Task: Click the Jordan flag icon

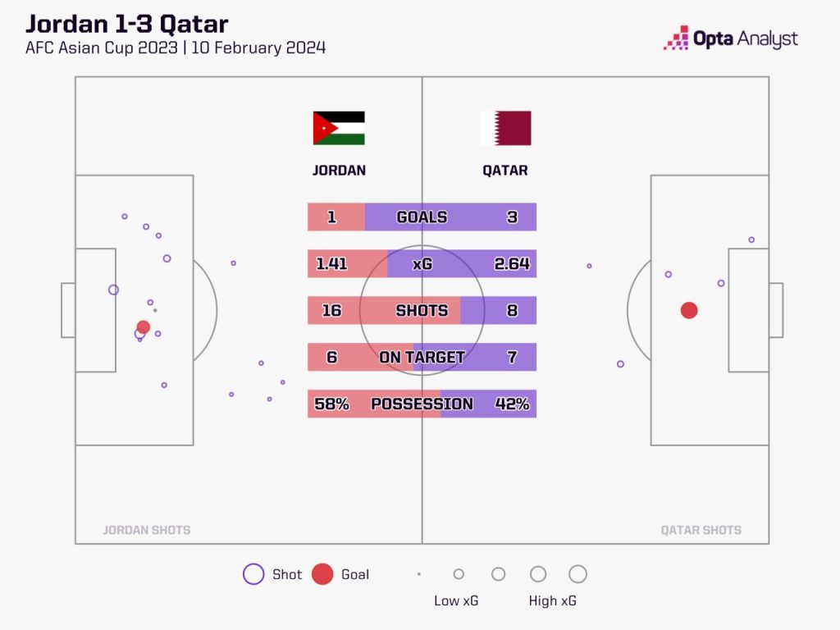Action: coord(339,128)
